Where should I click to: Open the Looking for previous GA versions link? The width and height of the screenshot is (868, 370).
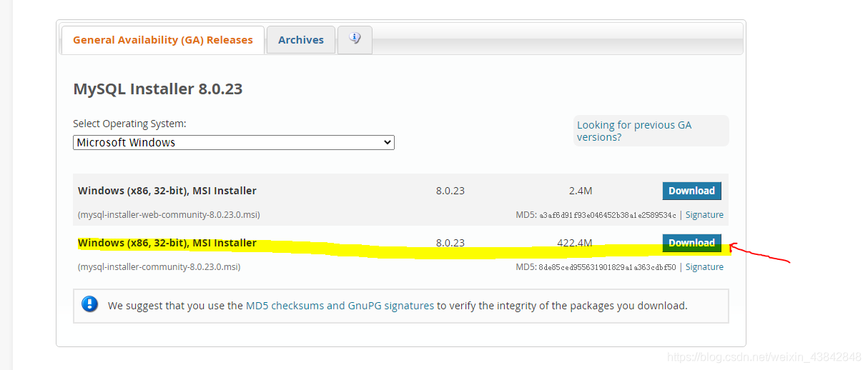tap(634, 131)
